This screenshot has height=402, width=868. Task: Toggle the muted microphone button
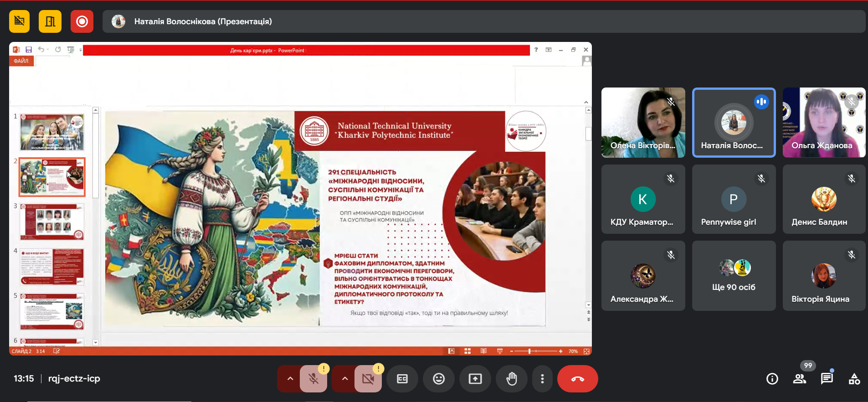tap(313, 379)
